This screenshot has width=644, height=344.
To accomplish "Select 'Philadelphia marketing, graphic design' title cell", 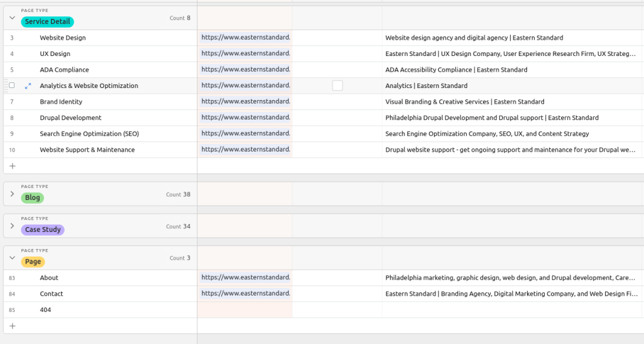I will pyautogui.click(x=513, y=278).
